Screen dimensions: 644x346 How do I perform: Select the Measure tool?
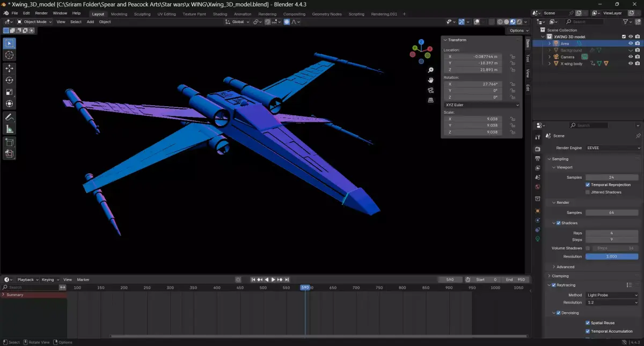tap(9, 129)
